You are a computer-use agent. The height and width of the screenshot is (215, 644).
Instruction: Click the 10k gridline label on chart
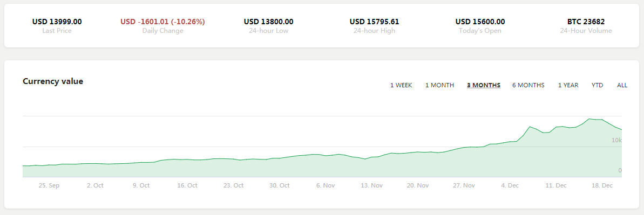tap(616, 140)
